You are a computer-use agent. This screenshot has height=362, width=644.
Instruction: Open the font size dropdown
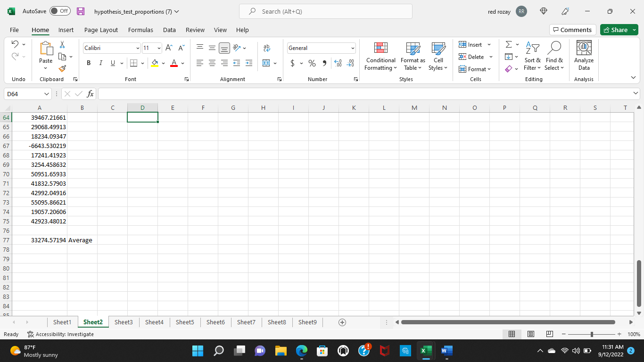(159, 48)
